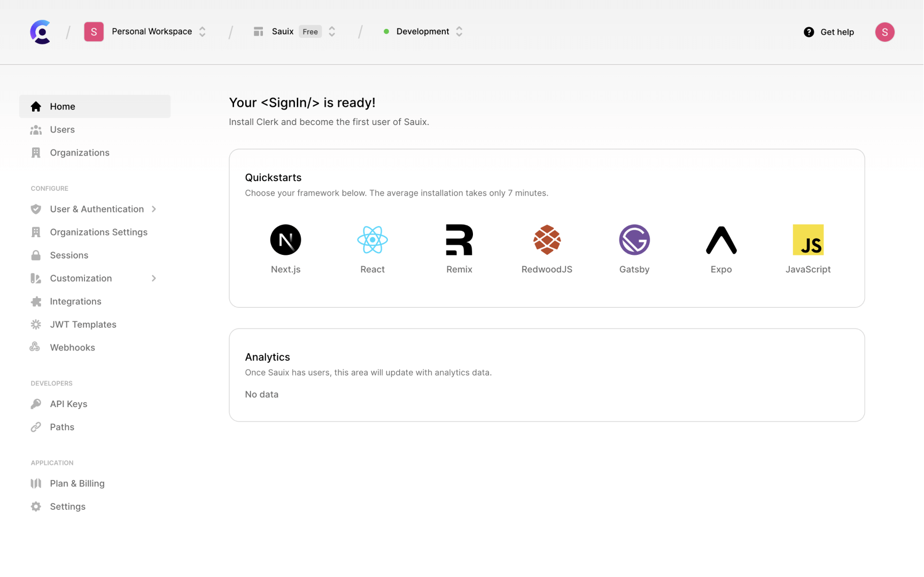Click the Get help question mark icon
This screenshot has height=577, width=924.
[x=809, y=32]
